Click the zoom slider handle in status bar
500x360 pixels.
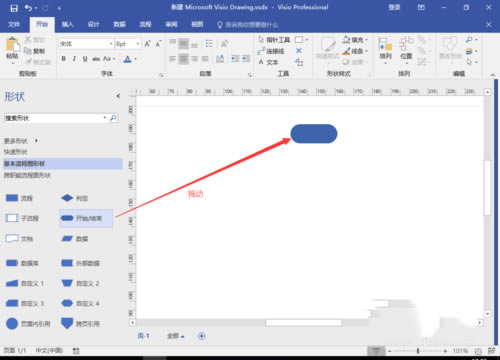pos(418,351)
